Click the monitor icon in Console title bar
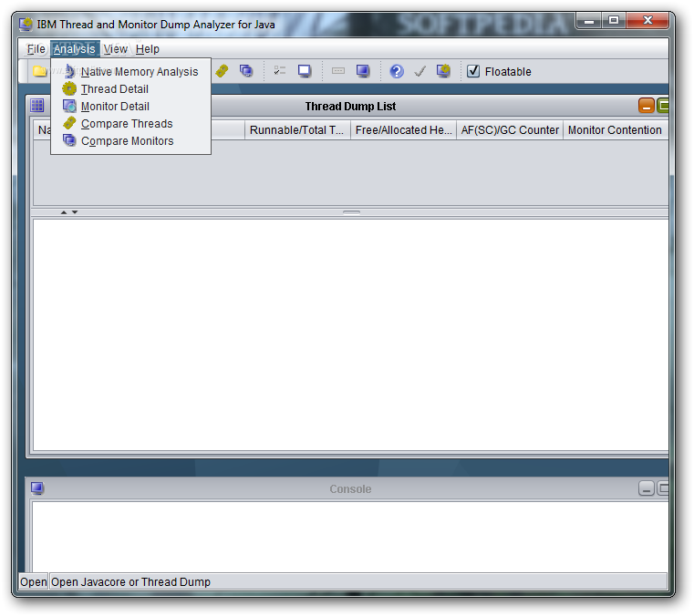 (x=37, y=488)
